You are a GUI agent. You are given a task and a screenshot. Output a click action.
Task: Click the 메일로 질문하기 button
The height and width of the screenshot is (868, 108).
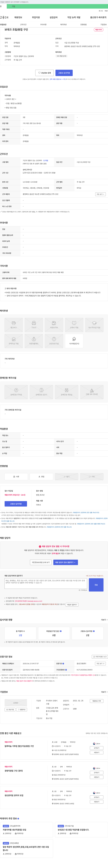coord(72,605)
